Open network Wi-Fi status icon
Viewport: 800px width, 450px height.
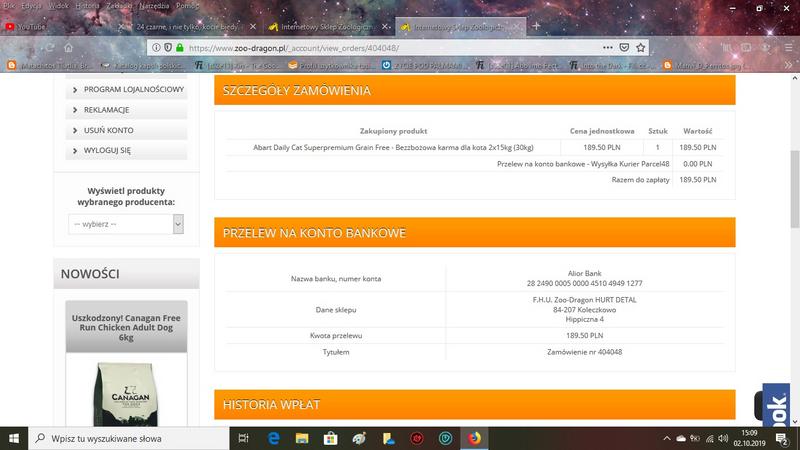pyautogui.click(x=709, y=438)
